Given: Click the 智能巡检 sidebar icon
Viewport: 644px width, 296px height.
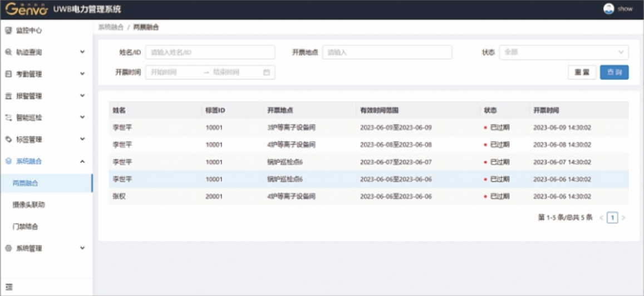Looking at the screenshot, I should tap(8, 118).
